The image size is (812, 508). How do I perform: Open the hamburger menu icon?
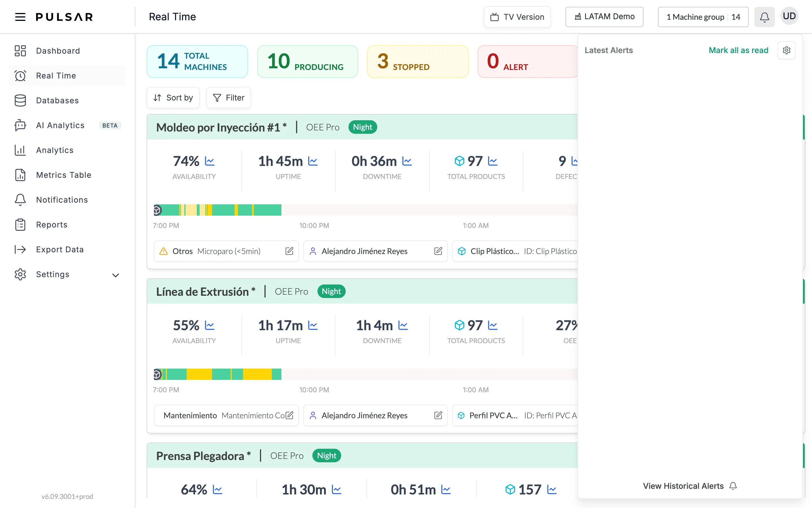(20, 17)
